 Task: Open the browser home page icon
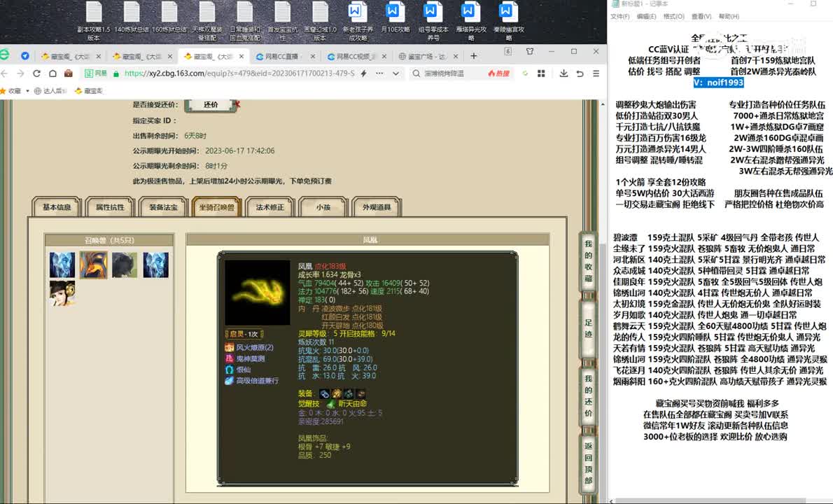(52, 73)
